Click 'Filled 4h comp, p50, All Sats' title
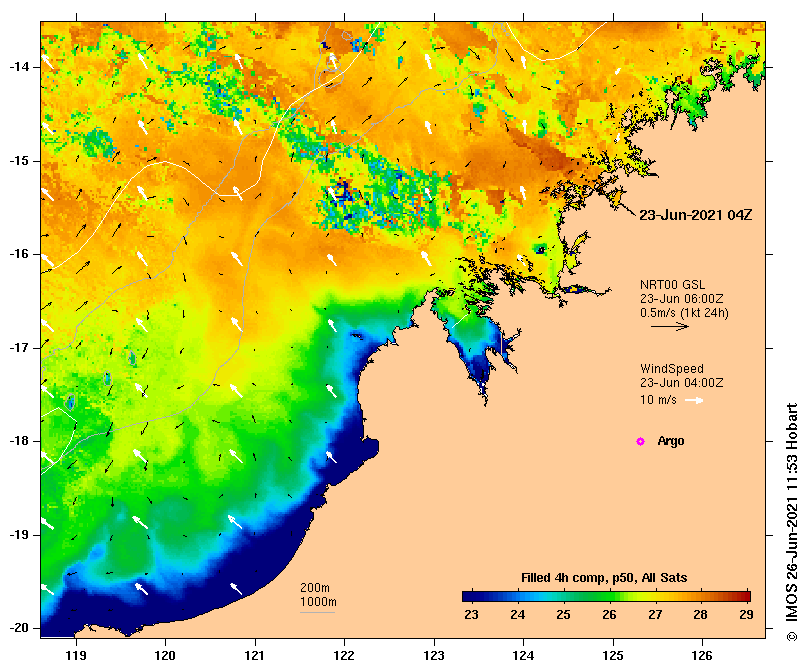 click(604, 578)
